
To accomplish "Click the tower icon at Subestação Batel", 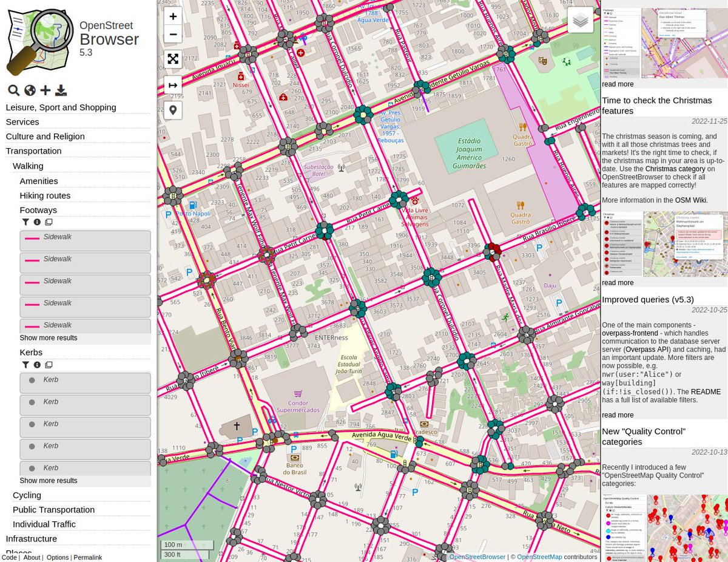I will (x=341, y=168).
